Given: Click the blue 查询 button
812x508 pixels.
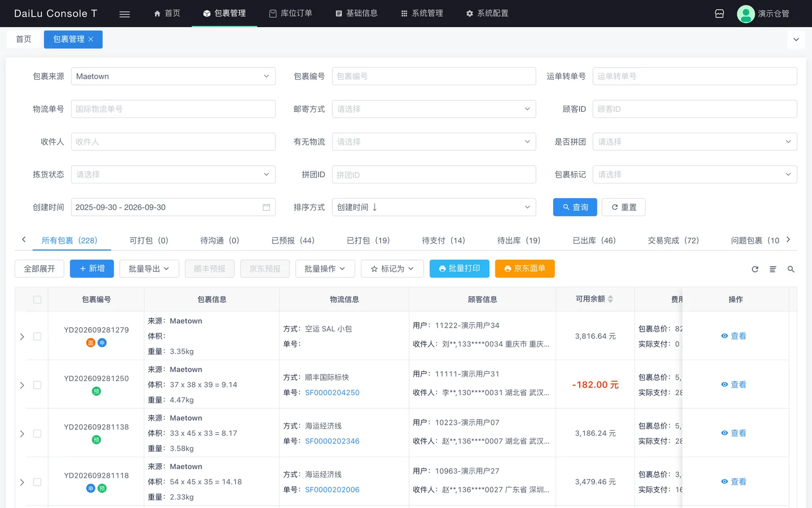Looking at the screenshot, I should pos(575,207).
